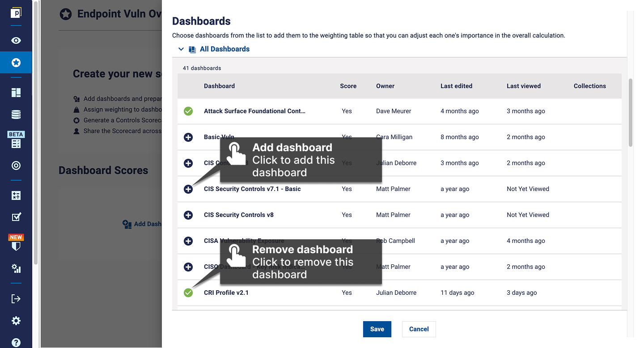Image resolution: width=644 pixels, height=348 pixels.
Task: Click the Attack Surface Foundational Cont… name
Action: click(254, 111)
